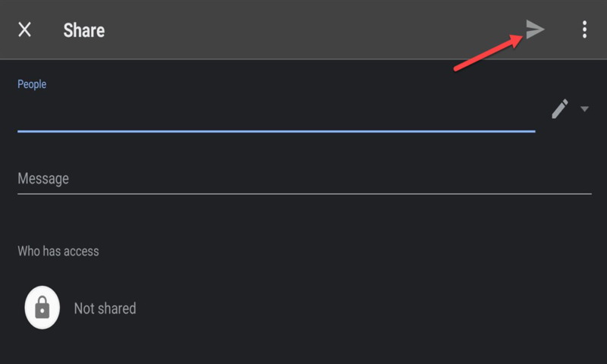Click empty header space right of "Share"

click(x=303, y=30)
